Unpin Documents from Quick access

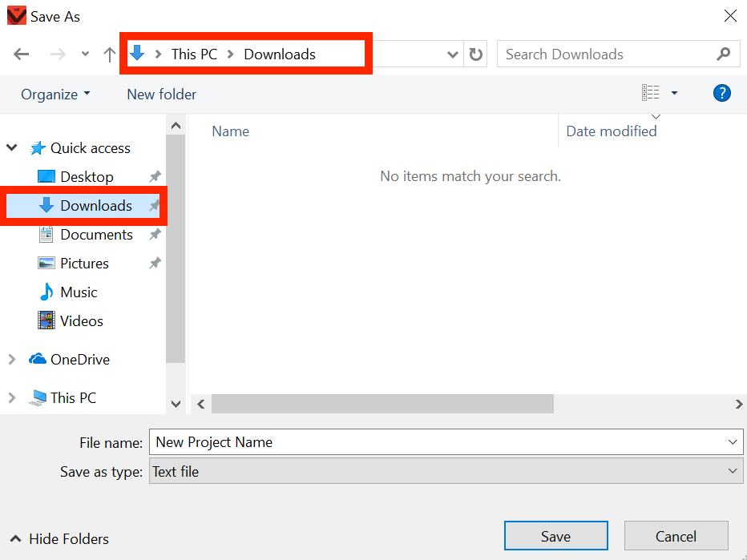coord(154,234)
